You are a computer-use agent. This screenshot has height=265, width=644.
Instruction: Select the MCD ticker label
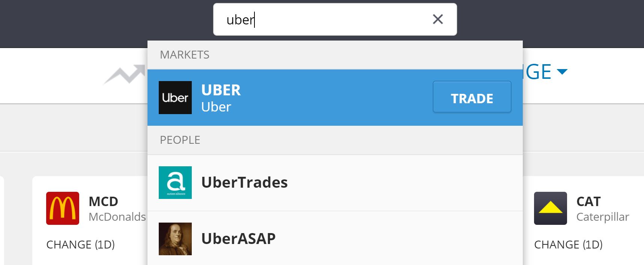point(103,201)
